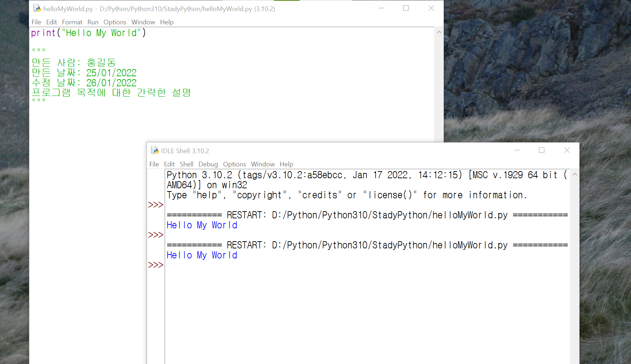The image size is (631, 364).
Task: Click the empty input line after last prompt
Action: (367, 265)
